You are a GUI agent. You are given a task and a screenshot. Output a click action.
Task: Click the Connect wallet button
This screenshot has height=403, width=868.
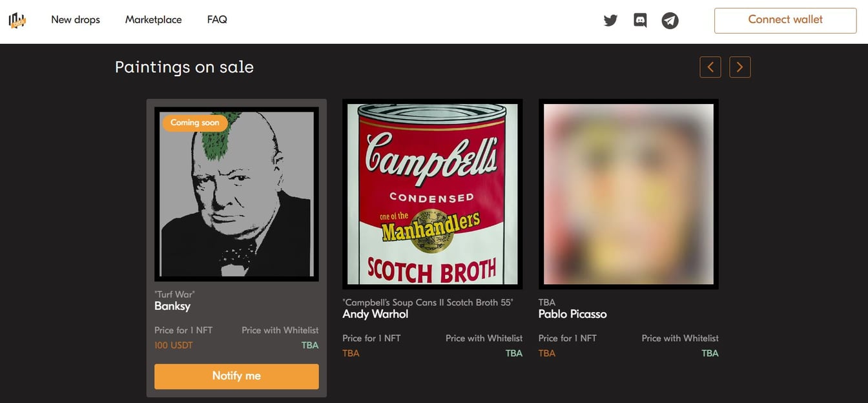785,20
